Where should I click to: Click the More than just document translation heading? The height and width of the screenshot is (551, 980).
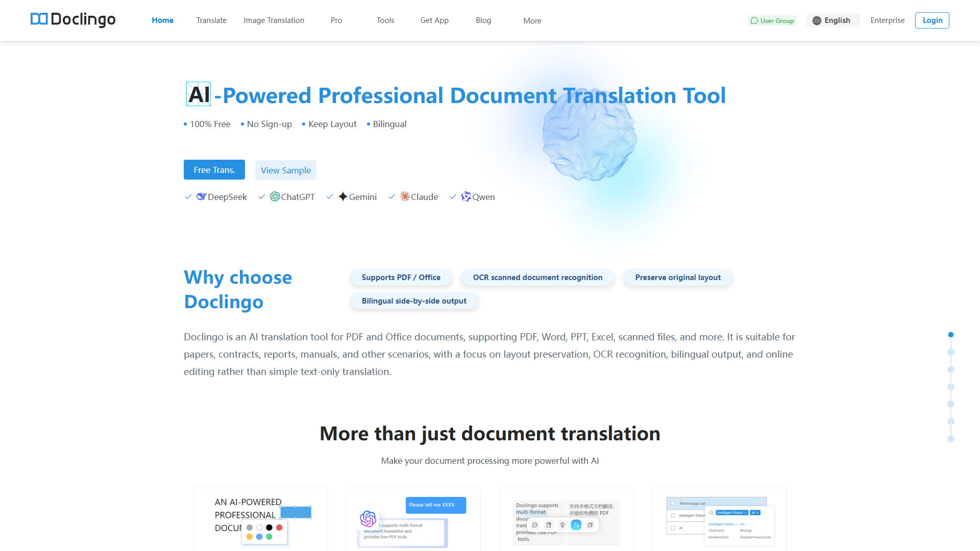(x=490, y=434)
